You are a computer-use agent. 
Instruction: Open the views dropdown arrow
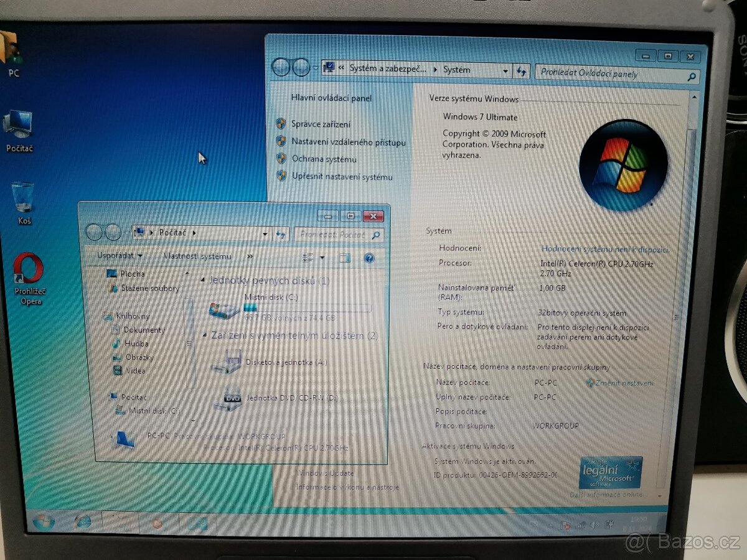click(321, 257)
